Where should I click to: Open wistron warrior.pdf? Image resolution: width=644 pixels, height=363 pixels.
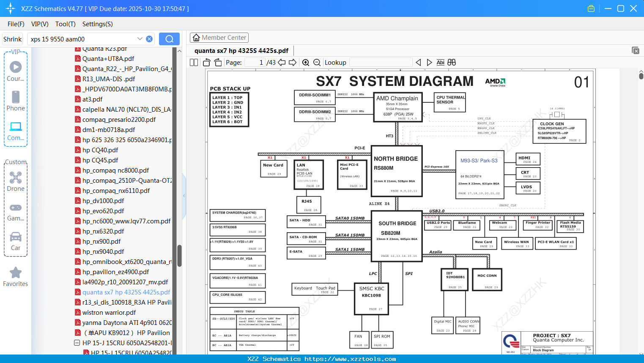click(109, 312)
